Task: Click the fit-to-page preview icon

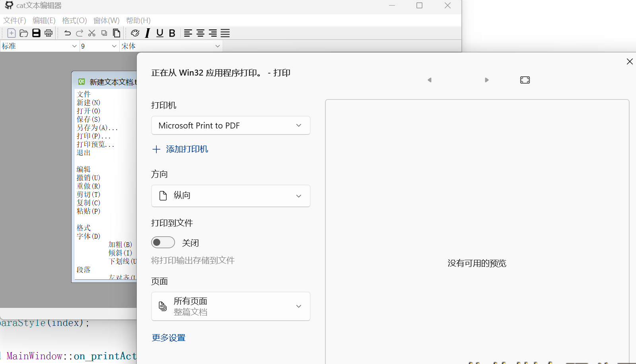Action: click(525, 80)
